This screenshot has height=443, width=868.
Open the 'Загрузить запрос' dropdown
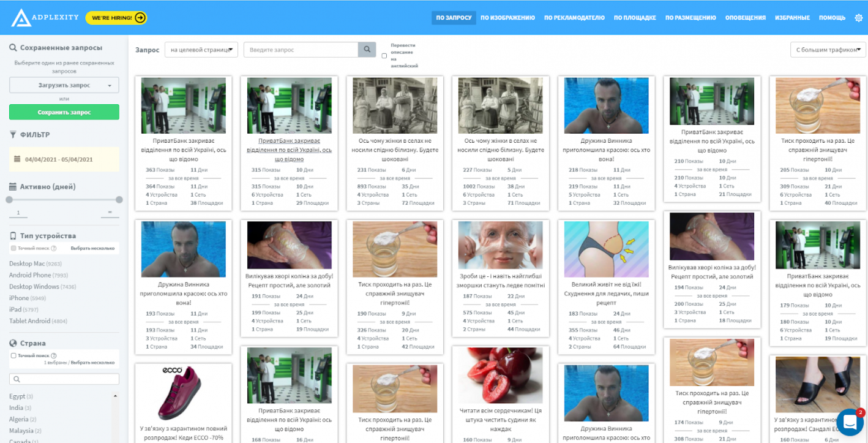coord(64,85)
